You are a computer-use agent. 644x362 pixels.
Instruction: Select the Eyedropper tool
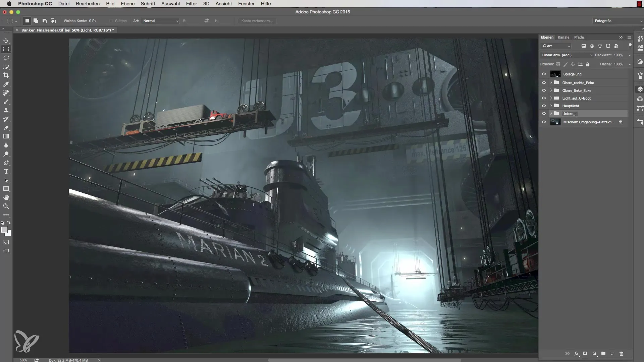click(6, 84)
